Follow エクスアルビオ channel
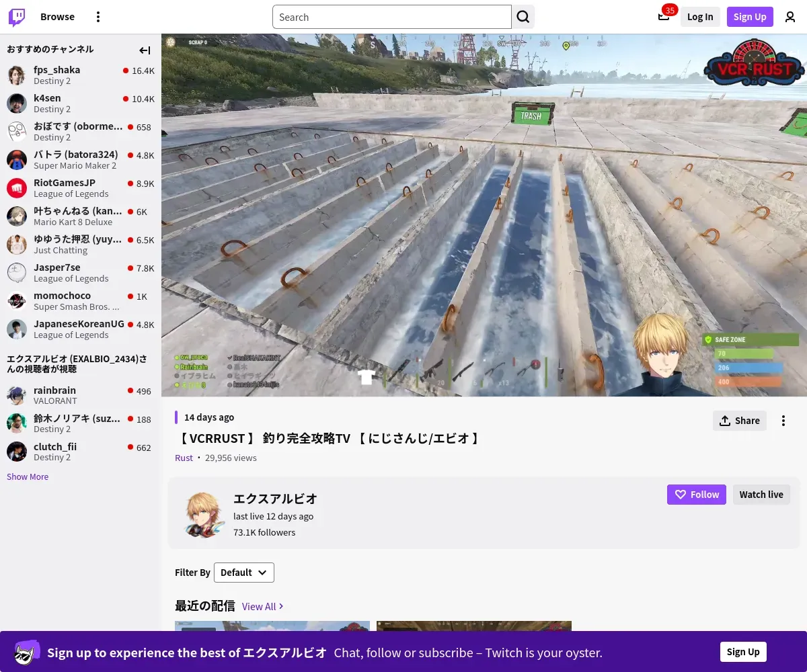 697,495
